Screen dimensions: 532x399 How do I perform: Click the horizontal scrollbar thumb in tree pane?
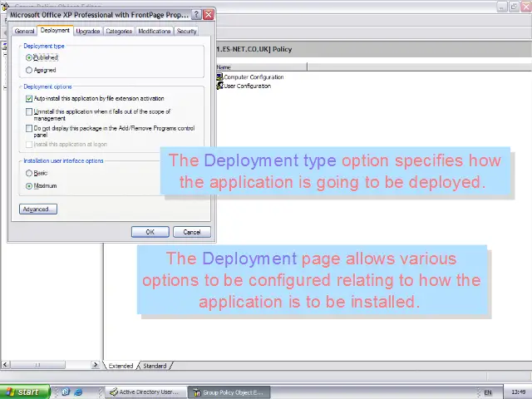[x=37, y=365]
